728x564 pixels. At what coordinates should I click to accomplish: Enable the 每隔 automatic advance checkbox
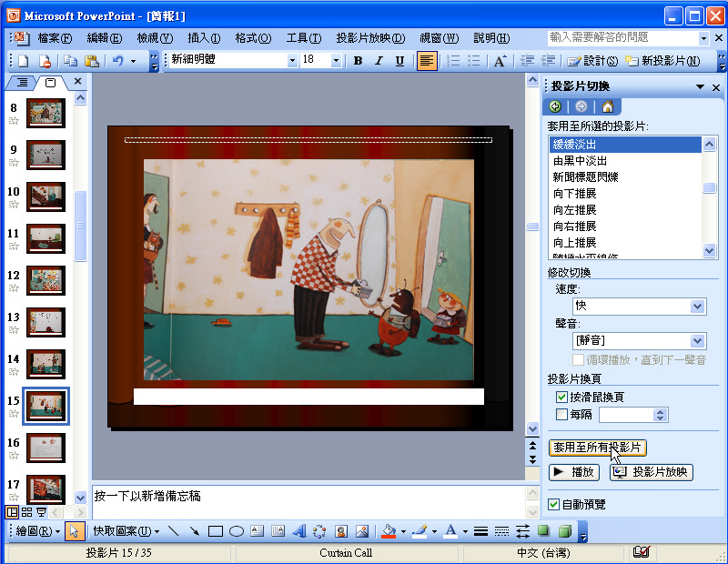coord(561,414)
